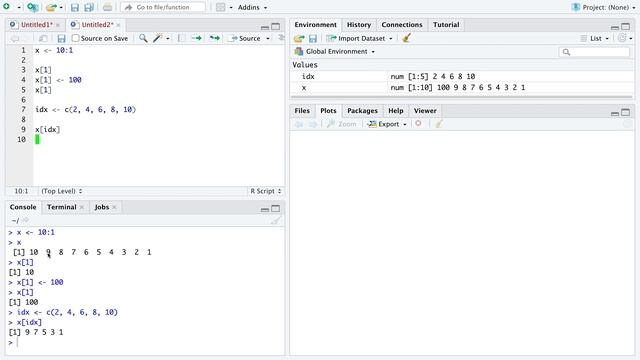Click the New File icon
The image size is (640, 360).
pos(7,7)
